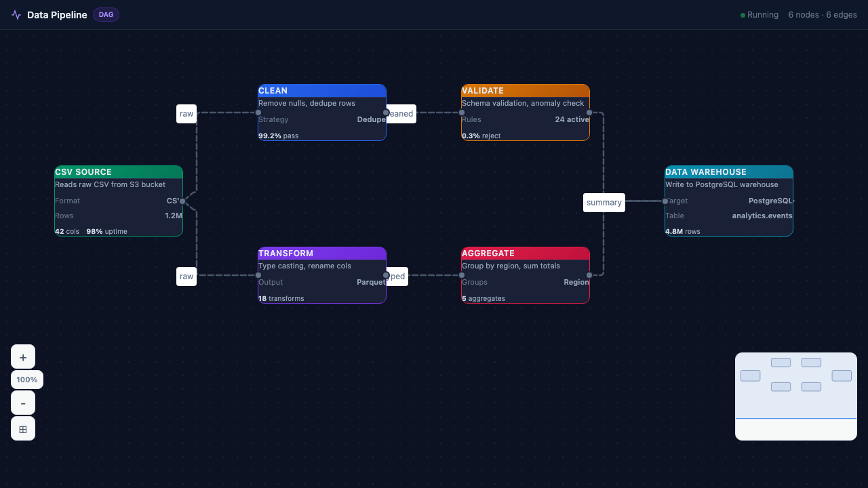Click the input port on DATA WAREHOUSE node

[665, 201]
